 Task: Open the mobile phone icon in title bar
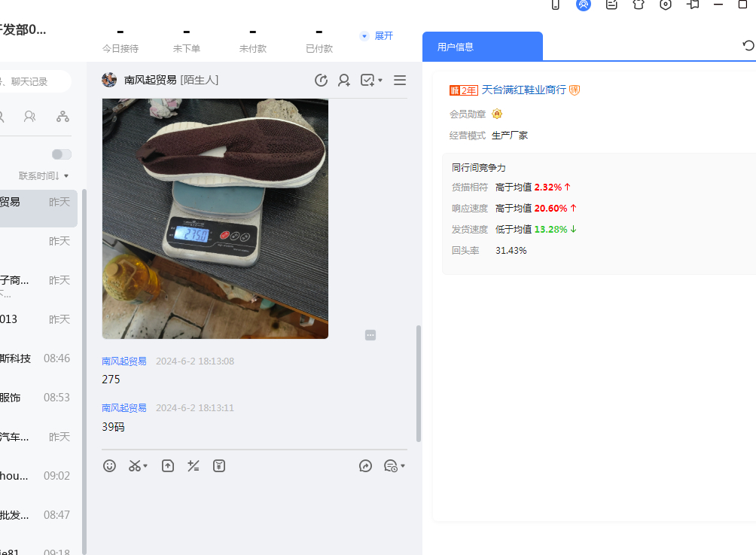pos(556,5)
